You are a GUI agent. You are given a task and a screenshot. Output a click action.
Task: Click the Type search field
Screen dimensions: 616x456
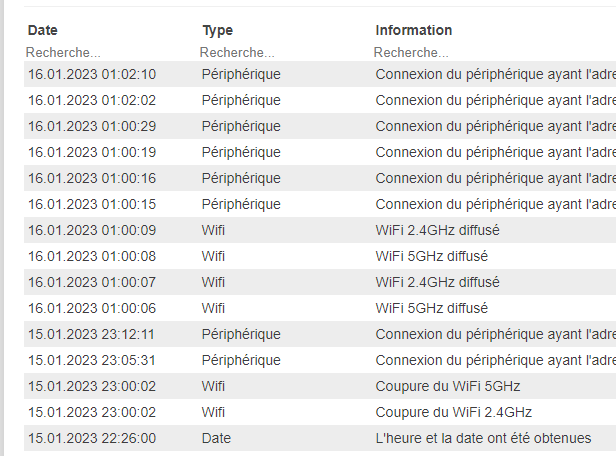pyautogui.click(x=284, y=53)
